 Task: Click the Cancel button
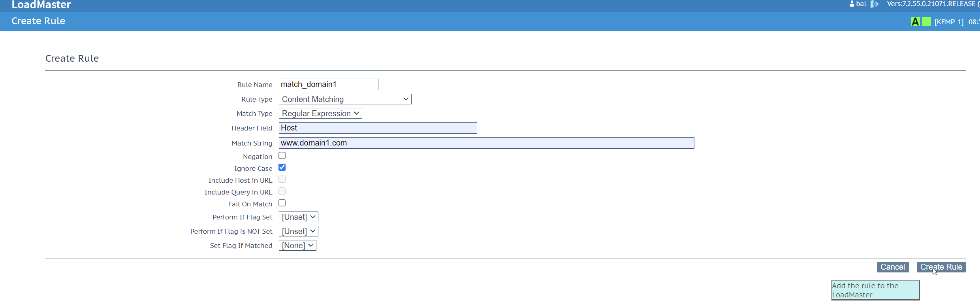coord(893,267)
